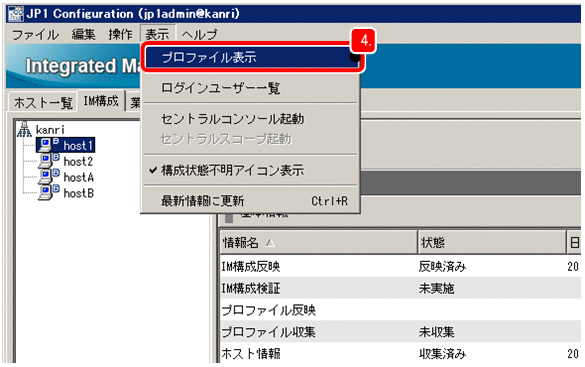
Task: Click the 収集済み status cell
Action: (442, 353)
